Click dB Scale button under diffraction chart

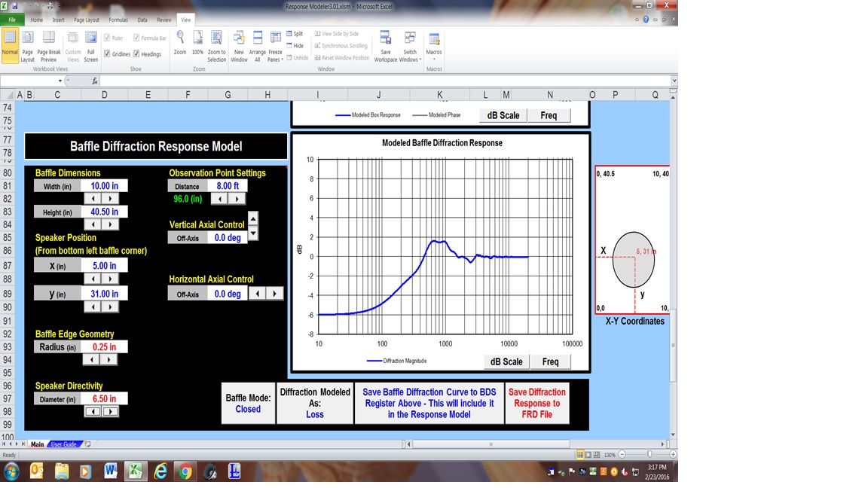coord(506,361)
